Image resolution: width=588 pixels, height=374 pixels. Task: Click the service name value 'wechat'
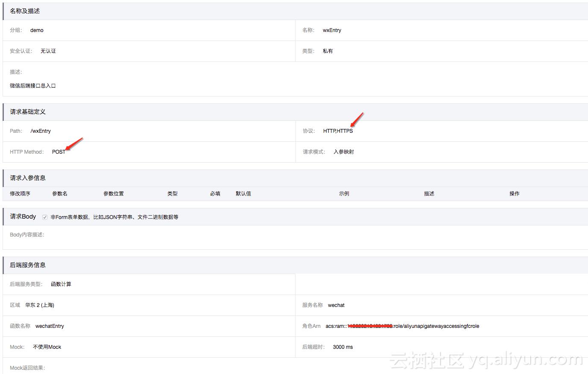[336, 305]
